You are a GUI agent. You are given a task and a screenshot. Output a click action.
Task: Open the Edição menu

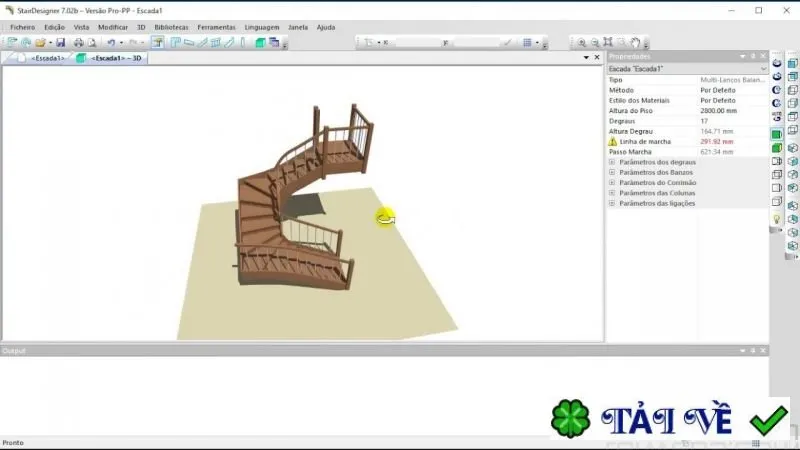55,27
